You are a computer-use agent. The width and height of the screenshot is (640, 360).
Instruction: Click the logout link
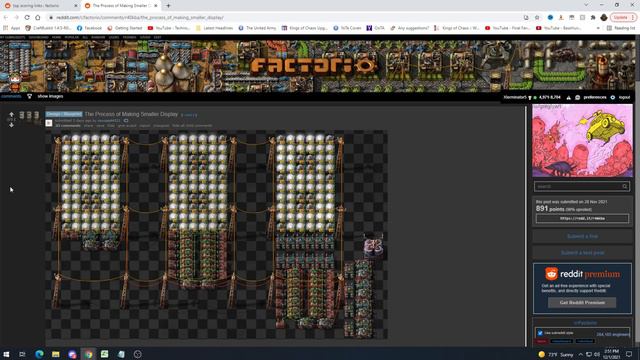coord(624,98)
